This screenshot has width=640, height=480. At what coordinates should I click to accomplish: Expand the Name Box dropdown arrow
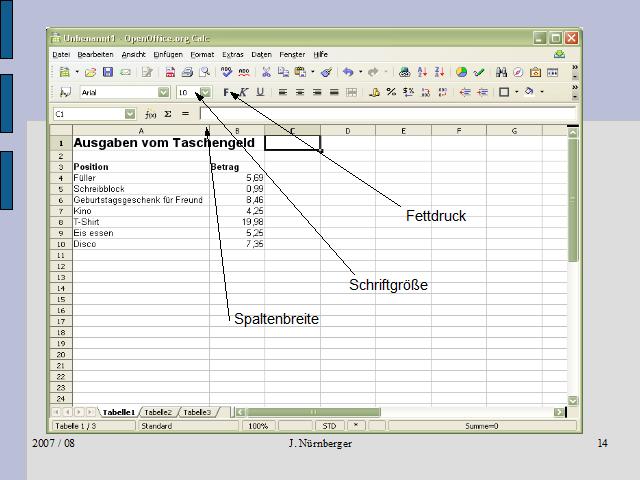click(130, 115)
